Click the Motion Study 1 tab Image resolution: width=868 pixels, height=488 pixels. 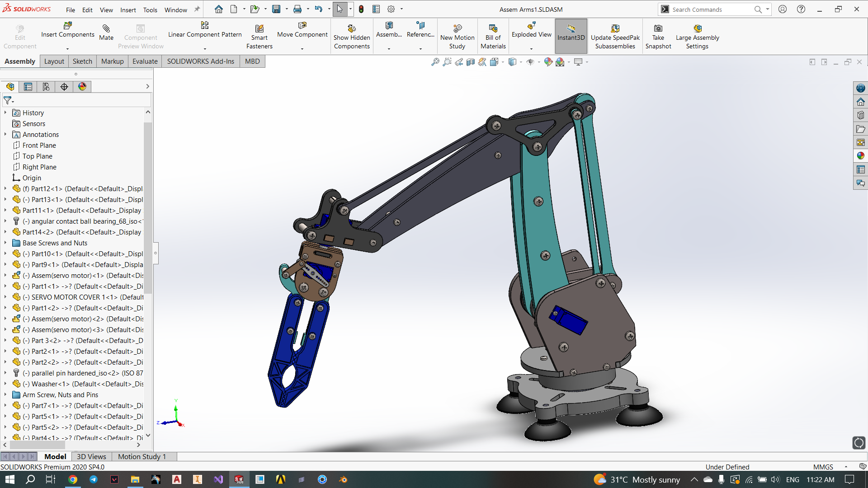tap(142, 457)
